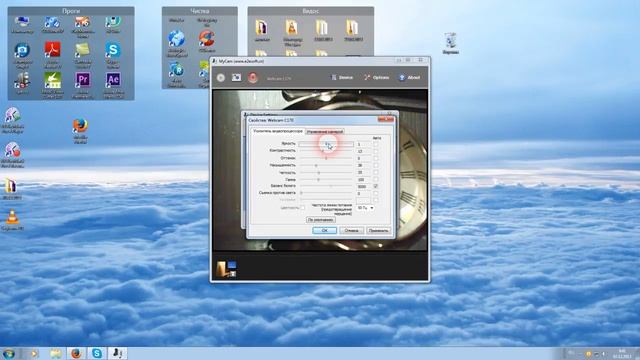
Task: Toggle the Цветность checkbox
Action: coord(302,208)
